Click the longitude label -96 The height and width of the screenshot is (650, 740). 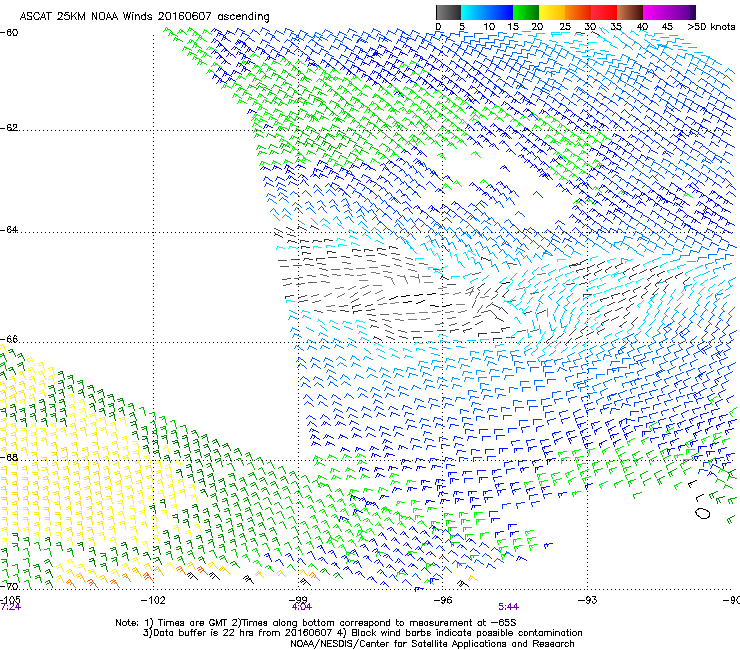(x=443, y=600)
